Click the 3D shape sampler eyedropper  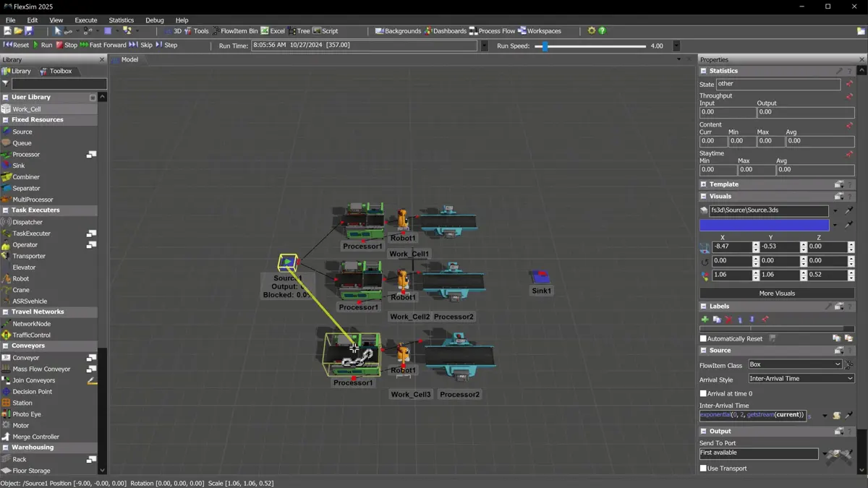click(848, 210)
